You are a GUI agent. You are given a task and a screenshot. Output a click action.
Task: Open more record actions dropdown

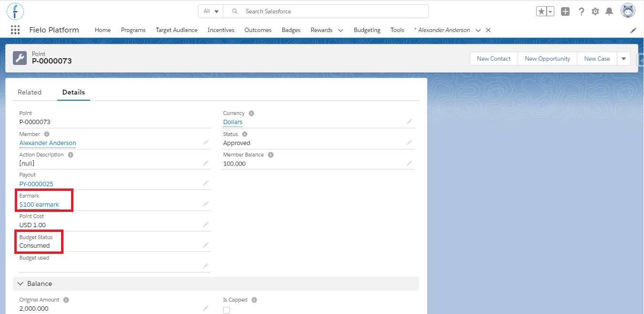[623, 59]
